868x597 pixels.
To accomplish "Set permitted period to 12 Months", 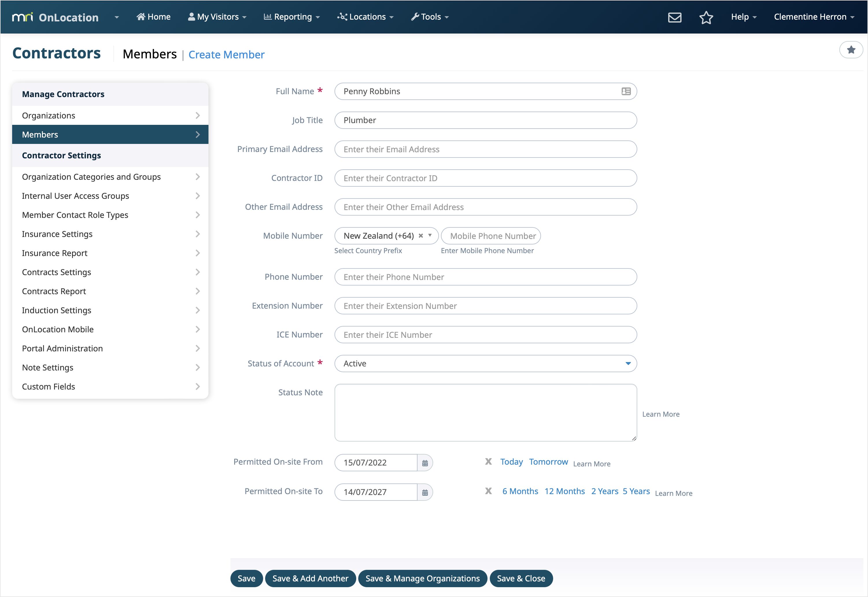I will click(x=564, y=491).
